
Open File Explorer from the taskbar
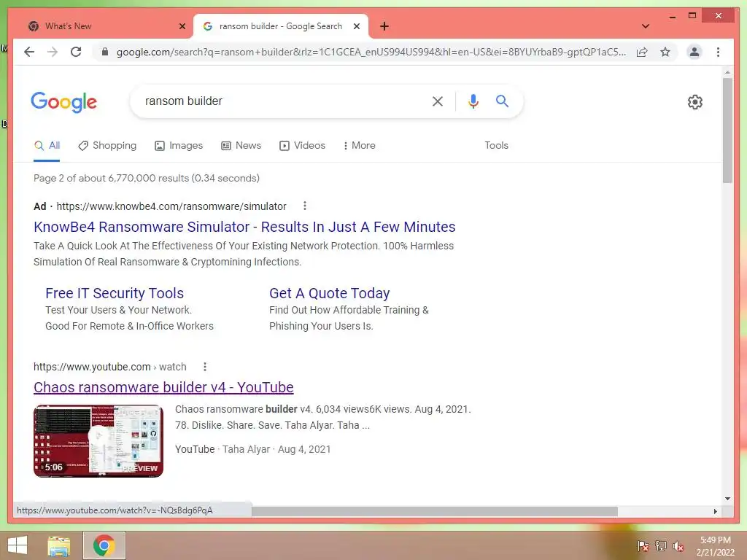click(58, 545)
